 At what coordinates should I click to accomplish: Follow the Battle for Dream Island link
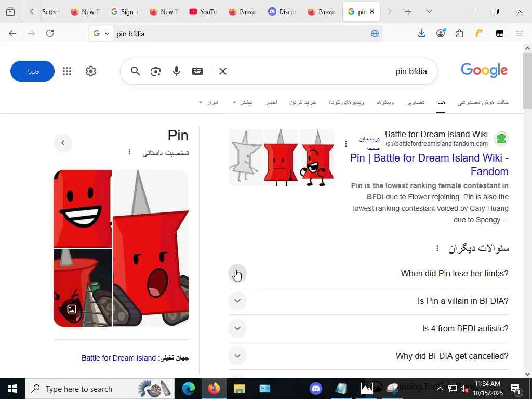[118, 358]
